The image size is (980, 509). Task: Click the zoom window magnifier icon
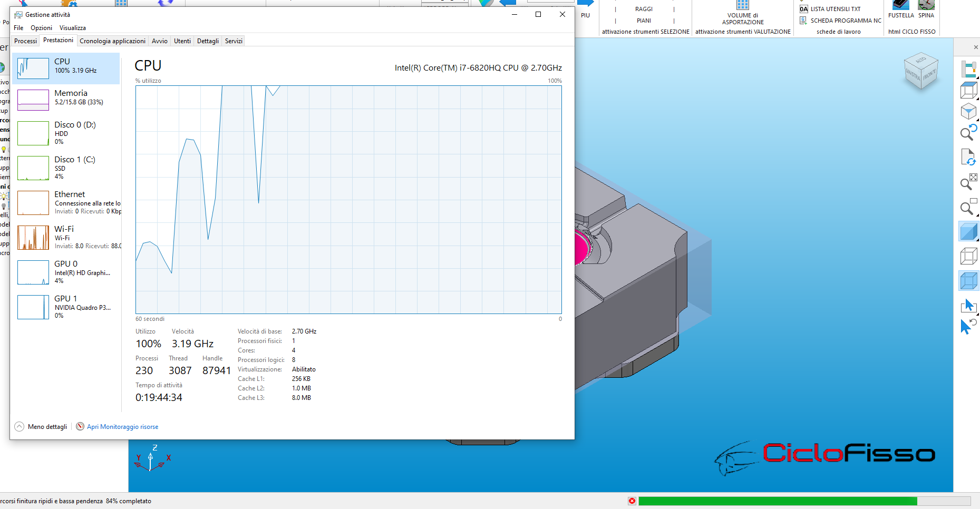click(x=969, y=207)
